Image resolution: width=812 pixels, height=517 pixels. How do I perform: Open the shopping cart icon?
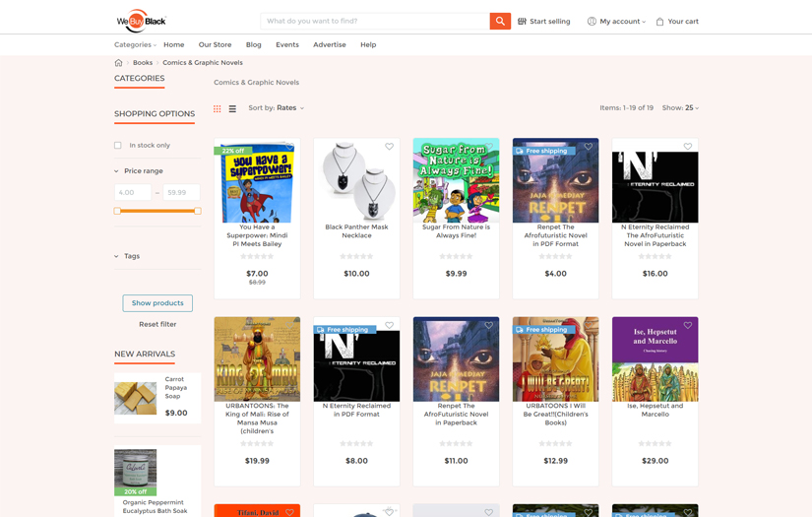click(x=660, y=21)
